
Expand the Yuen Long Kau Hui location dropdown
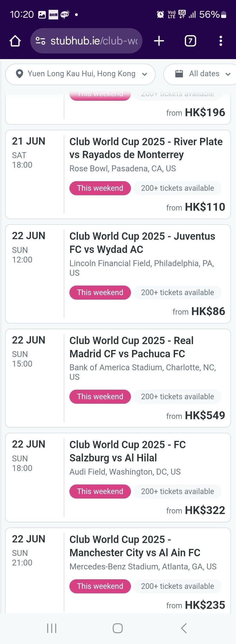[80, 74]
